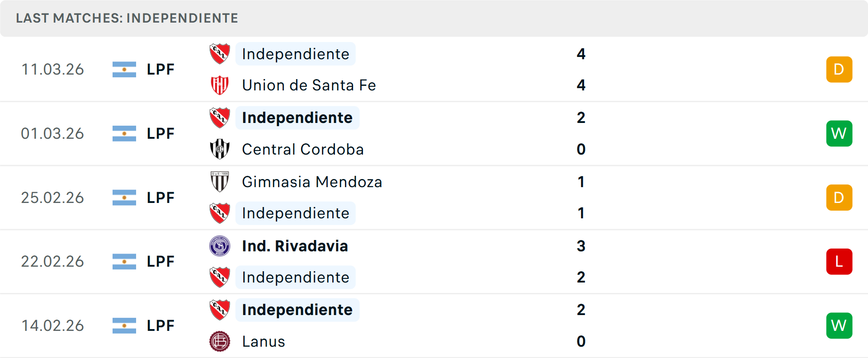Open the Independiente link in the Lanus row

297,310
